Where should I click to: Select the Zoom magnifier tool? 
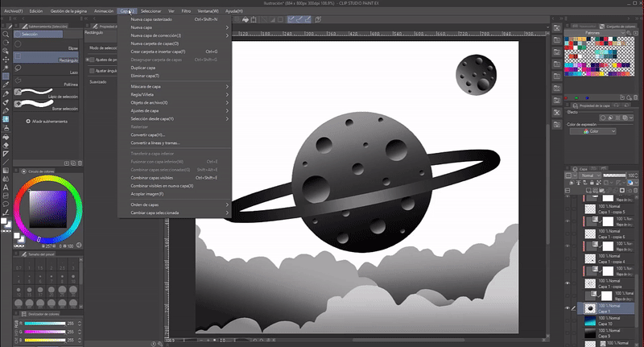[6, 35]
